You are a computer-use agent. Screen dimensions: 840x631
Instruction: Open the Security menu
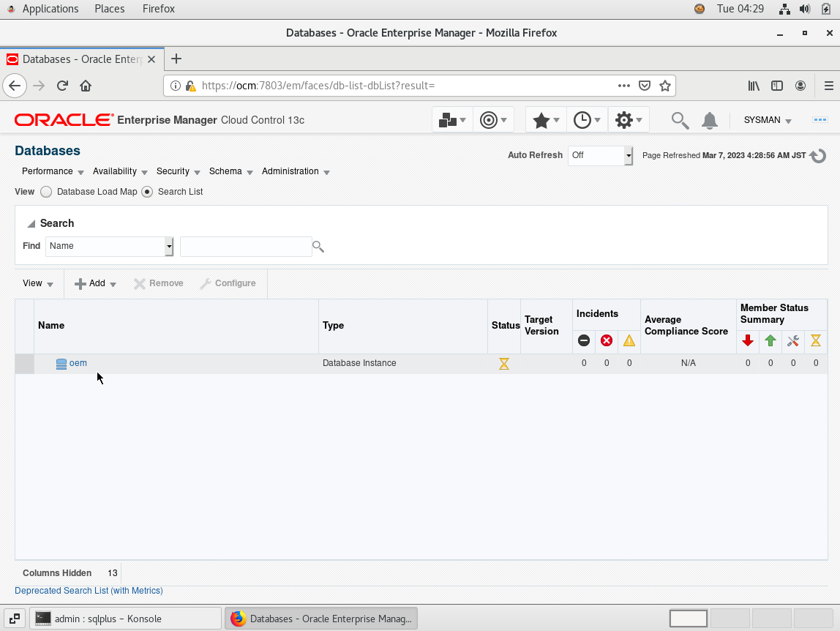click(178, 171)
